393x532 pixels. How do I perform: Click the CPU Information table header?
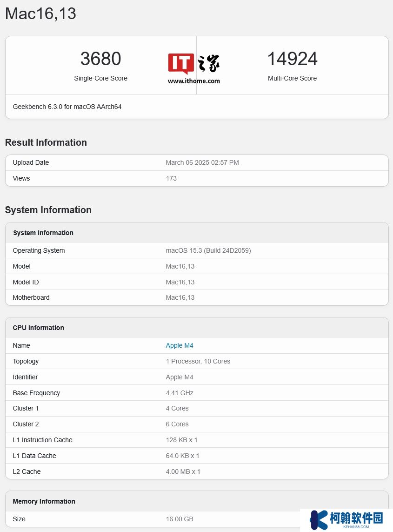[x=38, y=328]
